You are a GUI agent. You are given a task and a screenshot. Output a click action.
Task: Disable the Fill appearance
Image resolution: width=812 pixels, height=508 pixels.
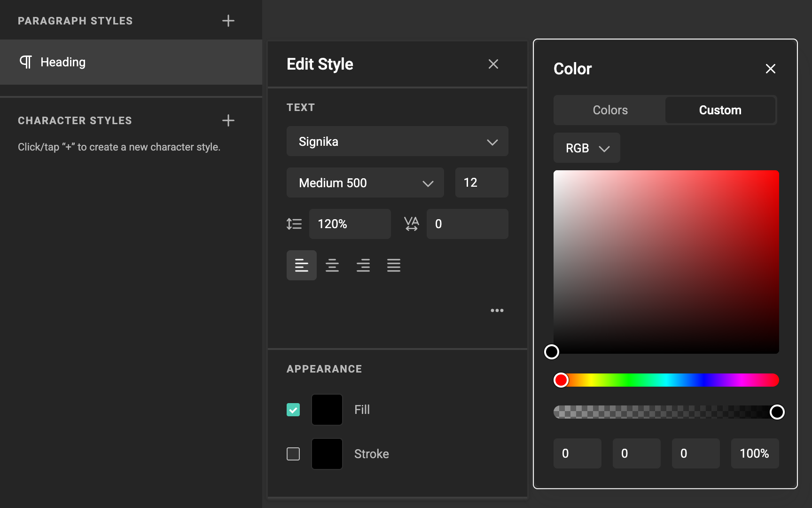tap(293, 410)
